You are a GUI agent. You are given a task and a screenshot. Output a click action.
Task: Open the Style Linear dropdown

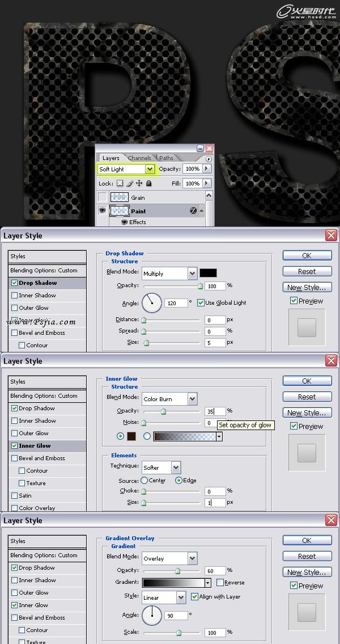tap(181, 597)
